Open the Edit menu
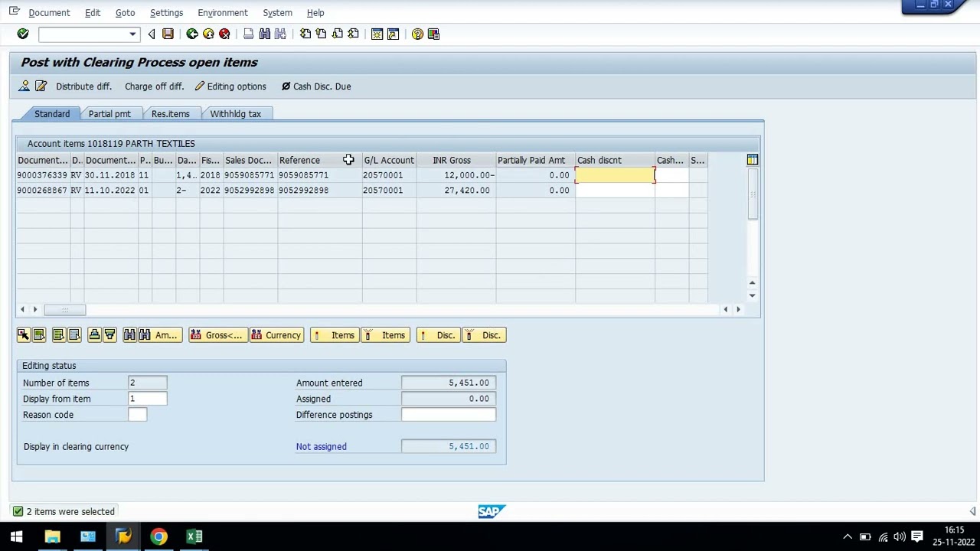This screenshot has height=551, width=980. tap(93, 13)
